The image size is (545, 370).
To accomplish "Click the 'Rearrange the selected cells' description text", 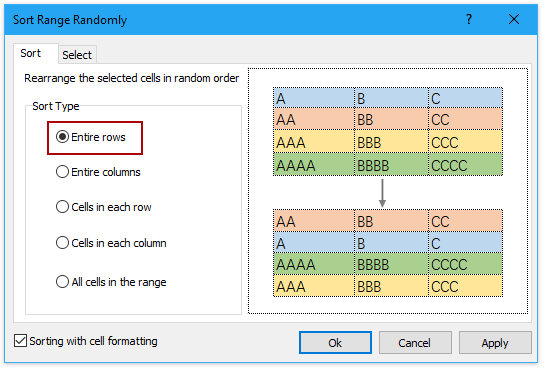I will (x=131, y=78).
